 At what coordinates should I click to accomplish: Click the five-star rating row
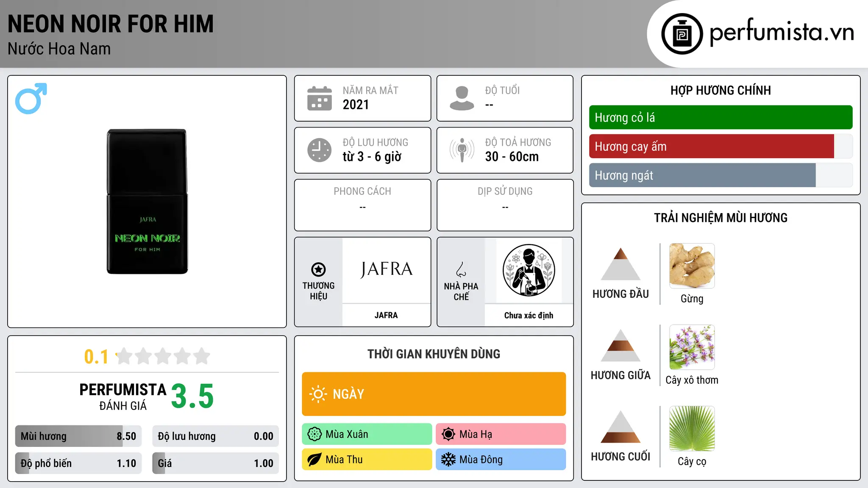pyautogui.click(x=163, y=357)
